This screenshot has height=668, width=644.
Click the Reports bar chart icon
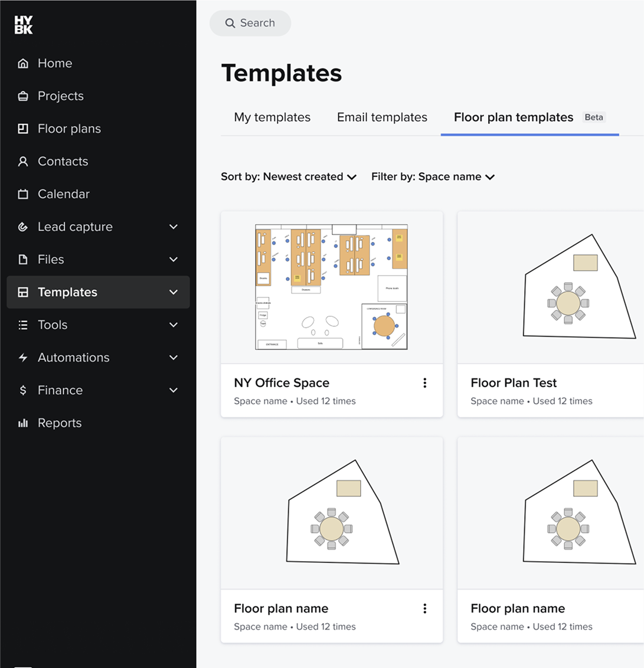click(23, 423)
